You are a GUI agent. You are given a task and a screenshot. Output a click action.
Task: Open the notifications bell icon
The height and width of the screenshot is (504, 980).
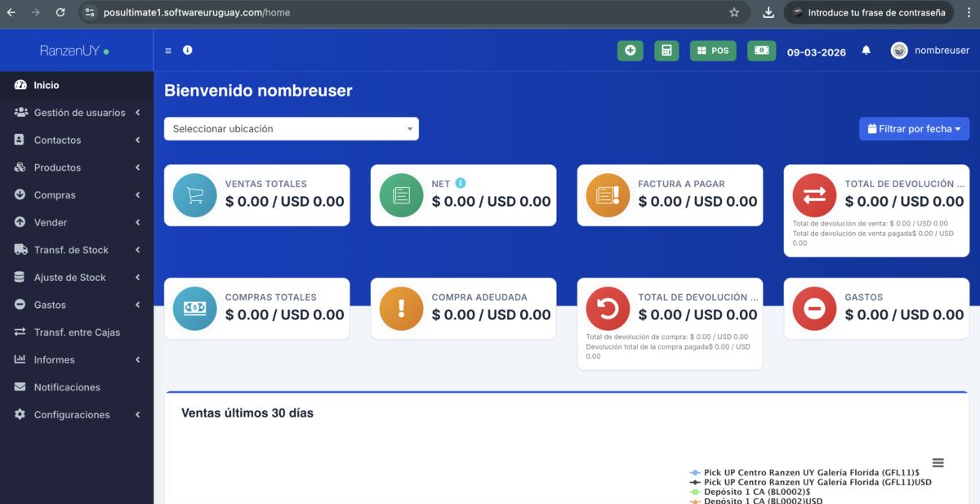pos(866,51)
